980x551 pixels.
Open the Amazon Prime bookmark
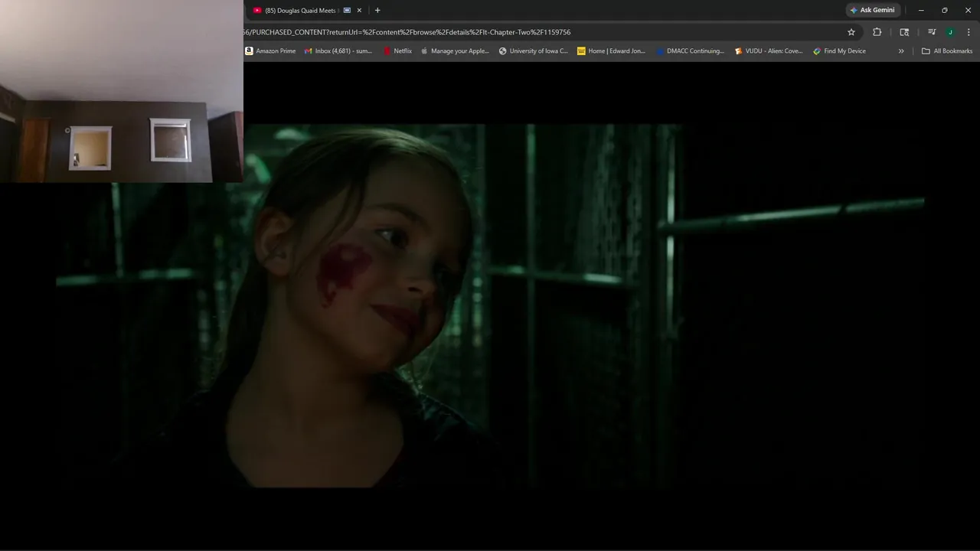point(270,51)
